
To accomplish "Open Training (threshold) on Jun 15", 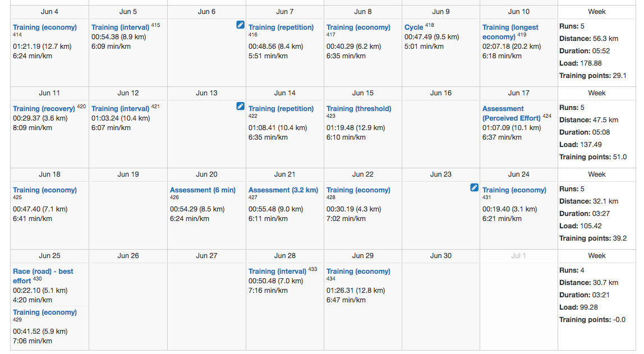I will [359, 108].
